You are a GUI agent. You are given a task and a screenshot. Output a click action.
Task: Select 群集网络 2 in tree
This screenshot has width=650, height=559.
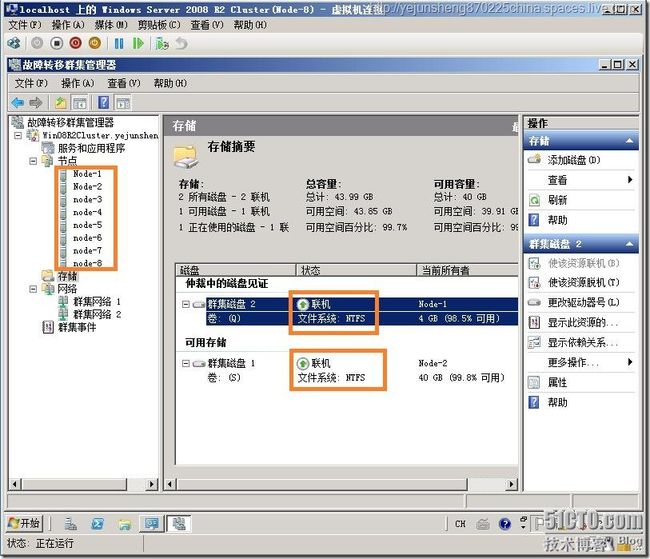click(x=97, y=314)
